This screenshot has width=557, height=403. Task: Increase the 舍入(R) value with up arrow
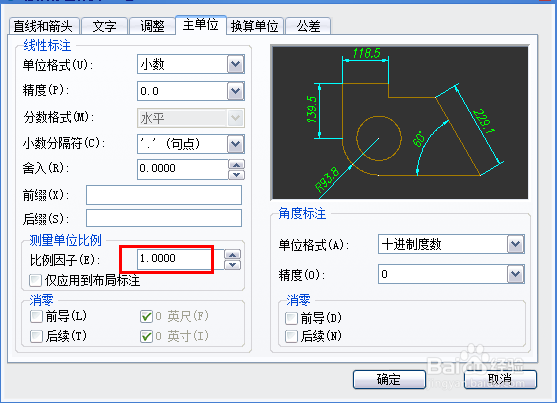coord(237,165)
